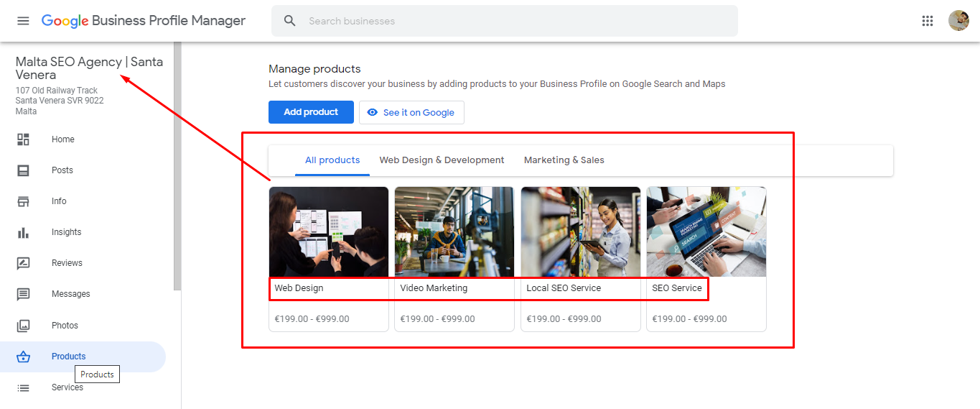Open the Google apps grid
The width and height of the screenshot is (980, 409).
click(x=928, y=21)
